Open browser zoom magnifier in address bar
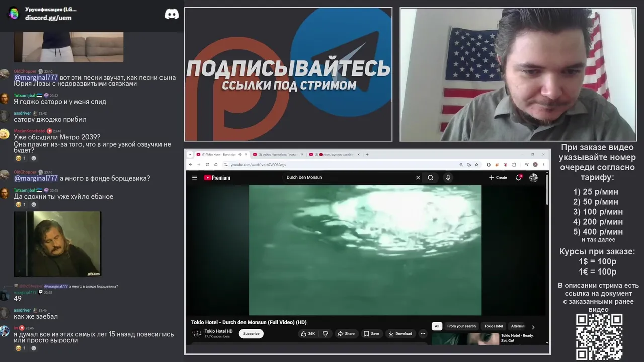Image resolution: width=644 pixels, height=362 pixels. (x=461, y=164)
